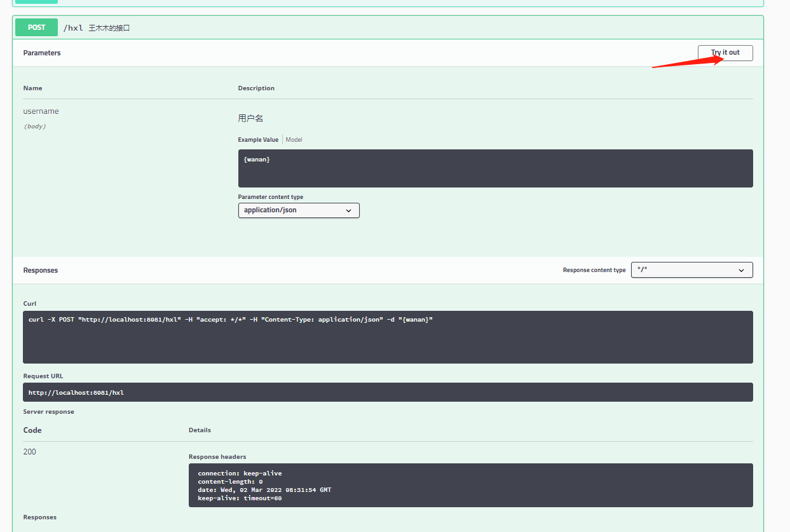
Task: Open the Response content type dropdown
Action: click(691, 270)
